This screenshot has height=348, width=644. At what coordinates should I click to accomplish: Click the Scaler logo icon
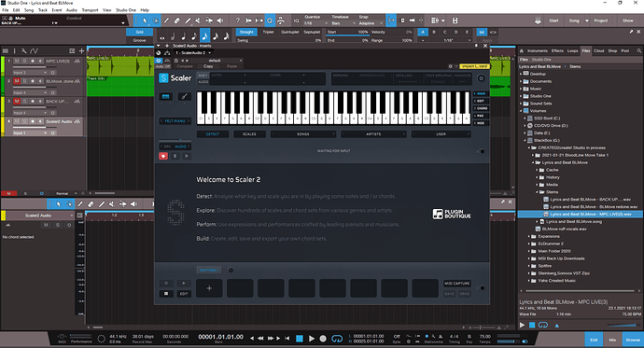[163, 78]
